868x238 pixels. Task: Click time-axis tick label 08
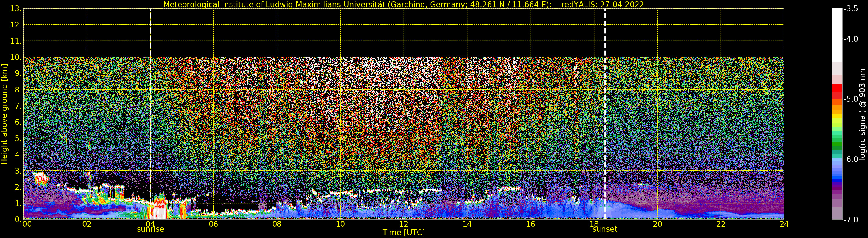(x=277, y=224)
